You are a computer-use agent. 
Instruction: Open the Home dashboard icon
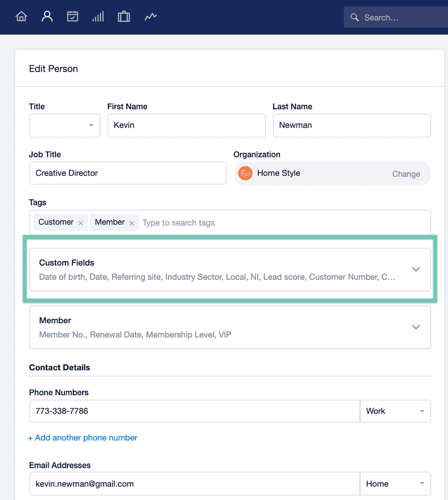(x=21, y=16)
